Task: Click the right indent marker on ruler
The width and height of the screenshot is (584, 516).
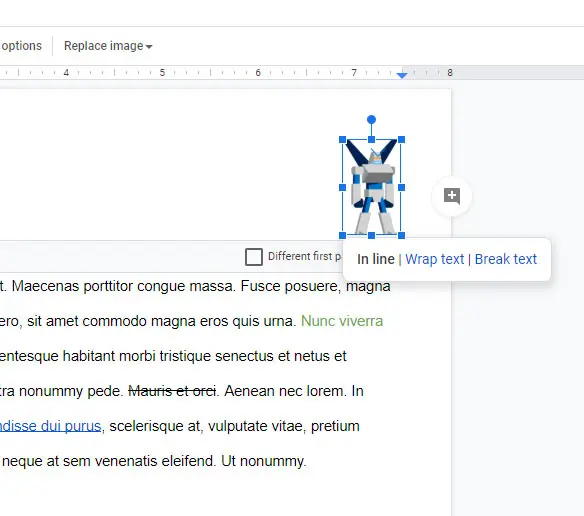Action: [402, 75]
